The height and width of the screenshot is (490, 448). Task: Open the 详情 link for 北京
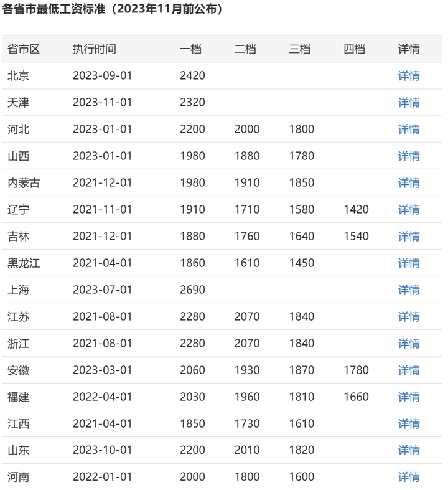pyautogui.click(x=408, y=75)
